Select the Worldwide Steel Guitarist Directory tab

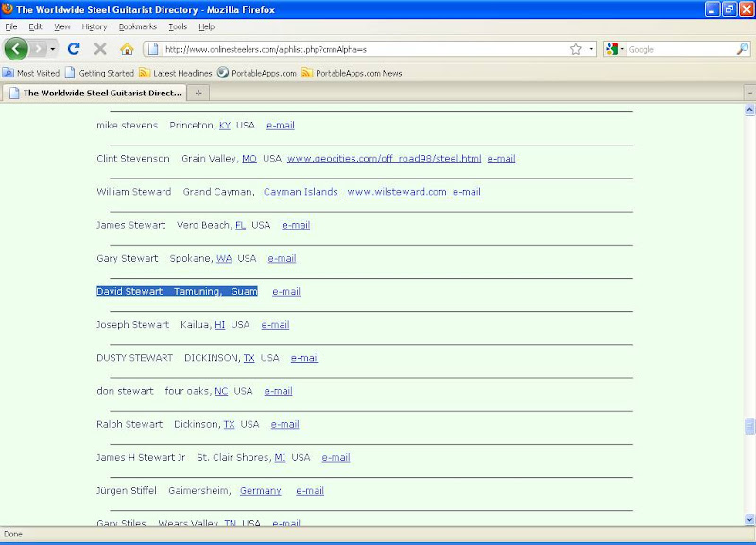[94, 93]
